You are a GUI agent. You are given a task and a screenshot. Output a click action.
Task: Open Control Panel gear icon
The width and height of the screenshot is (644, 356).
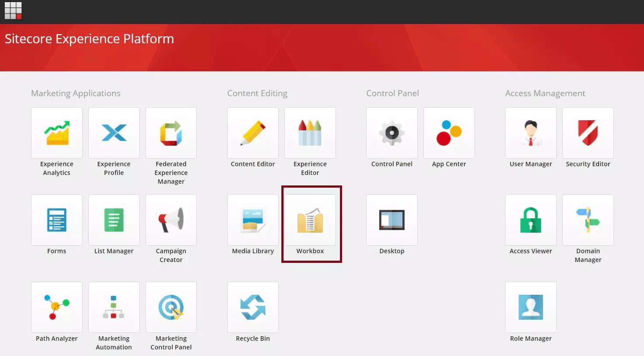(x=392, y=133)
